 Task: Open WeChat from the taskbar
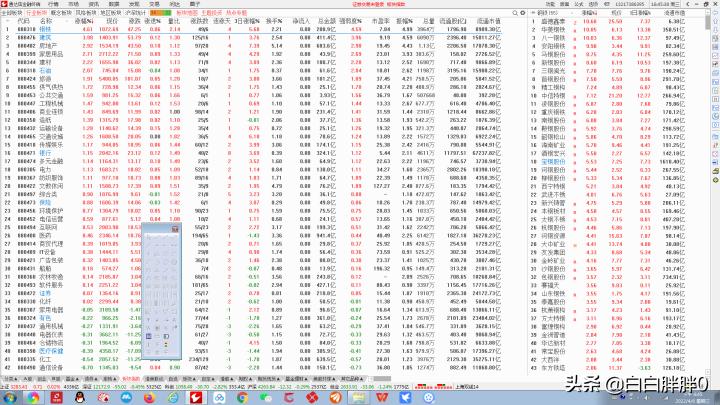[x=266, y=398]
